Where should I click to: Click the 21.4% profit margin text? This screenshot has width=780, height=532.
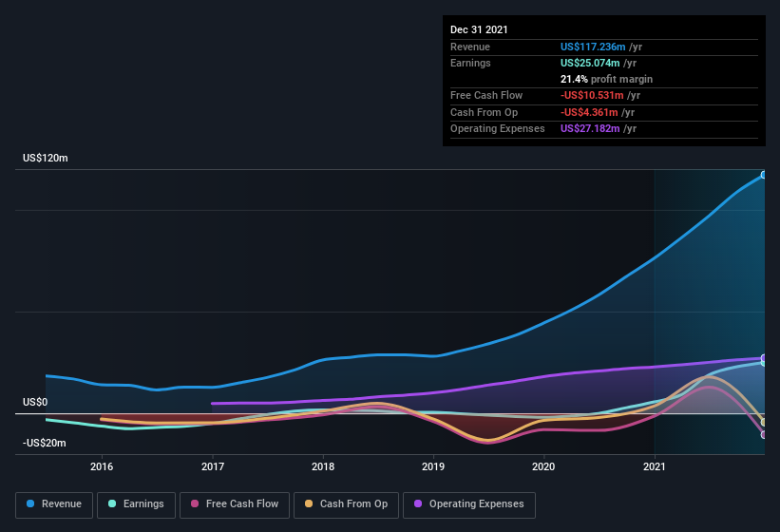click(x=606, y=79)
